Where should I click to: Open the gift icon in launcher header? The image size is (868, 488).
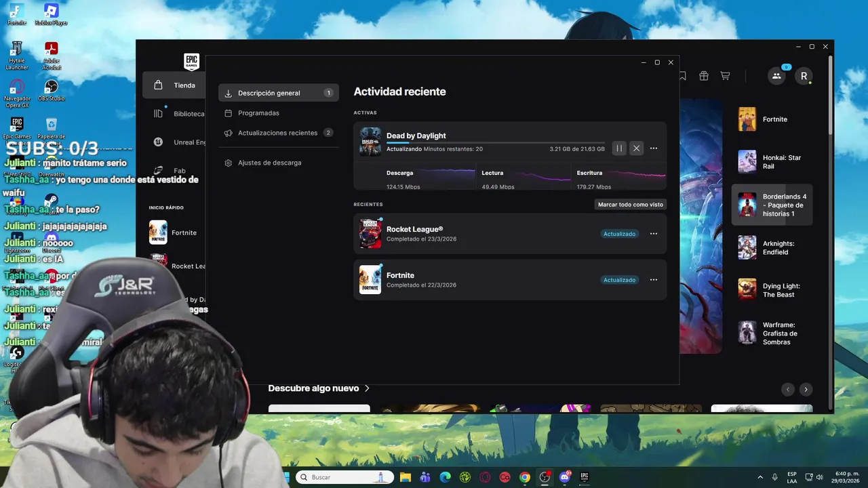pyautogui.click(x=704, y=76)
